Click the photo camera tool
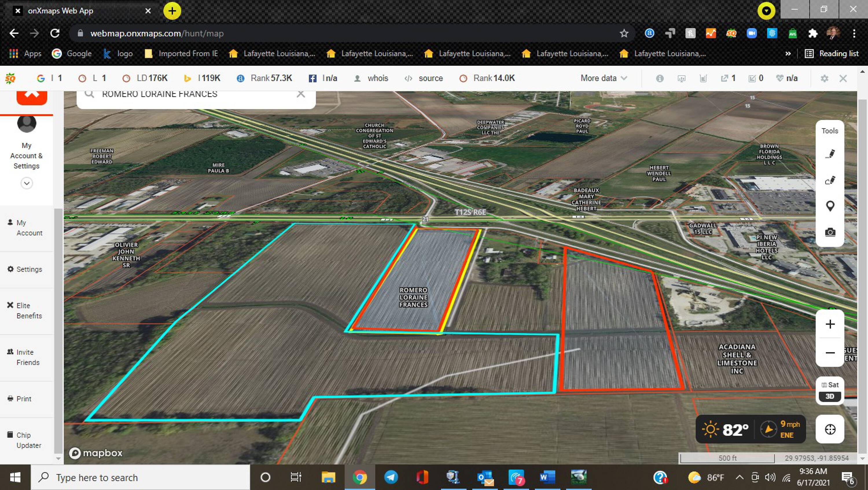The width and height of the screenshot is (868, 490). click(830, 232)
